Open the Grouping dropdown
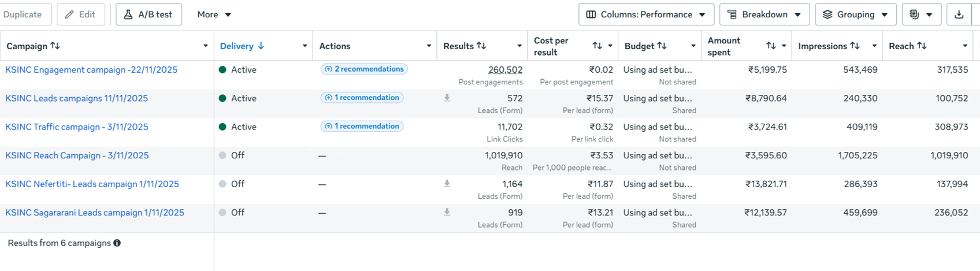The width and height of the screenshot is (980, 271). (855, 14)
